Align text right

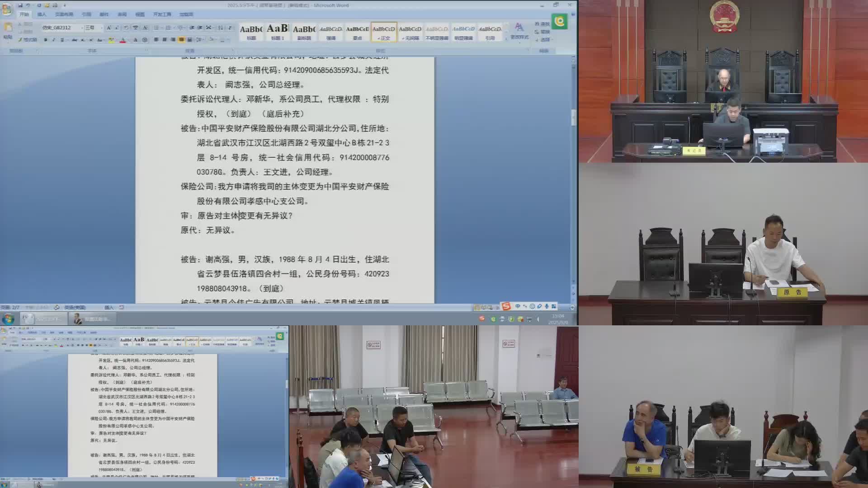click(x=173, y=40)
